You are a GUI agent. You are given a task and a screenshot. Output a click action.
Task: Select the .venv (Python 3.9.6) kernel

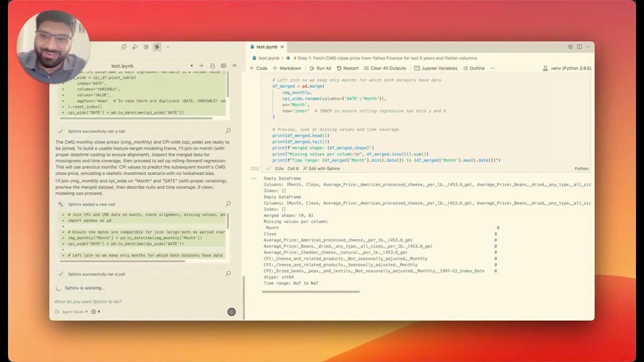click(x=568, y=68)
